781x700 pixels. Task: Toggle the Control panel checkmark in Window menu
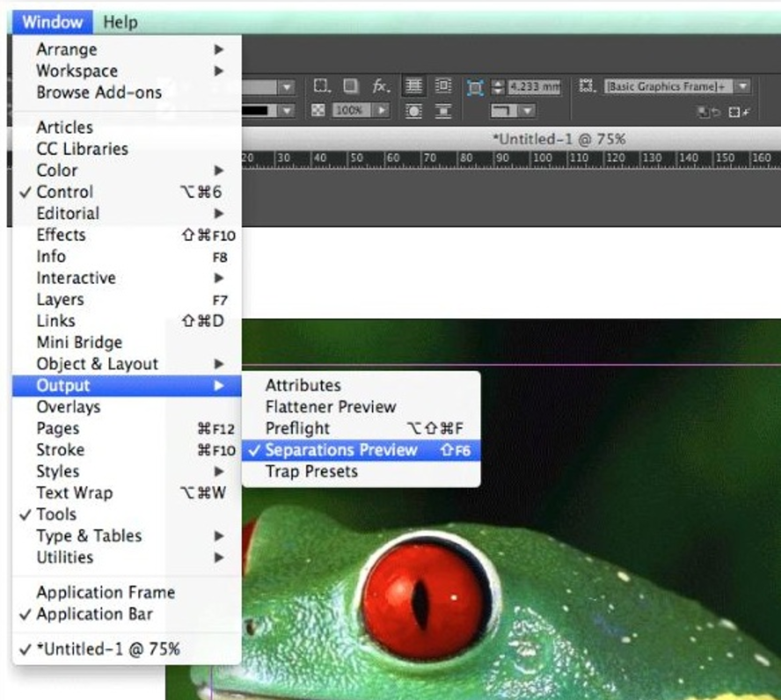pos(64,192)
